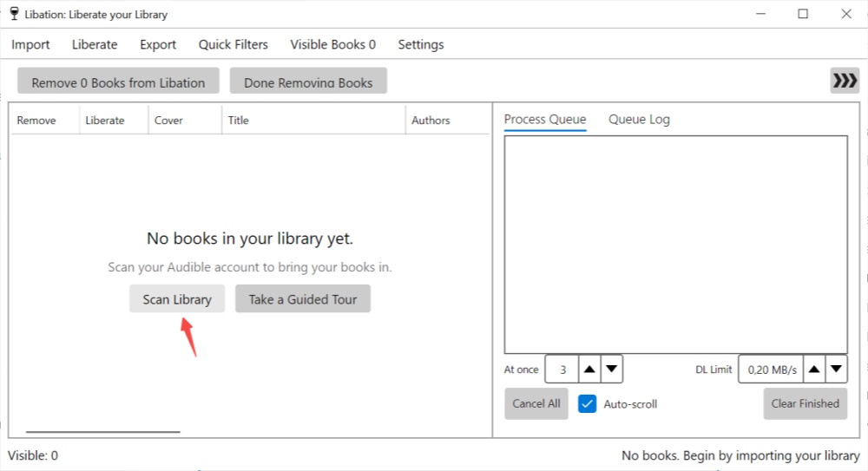Close the Libation window
The image size is (868, 471).
[x=846, y=14]
